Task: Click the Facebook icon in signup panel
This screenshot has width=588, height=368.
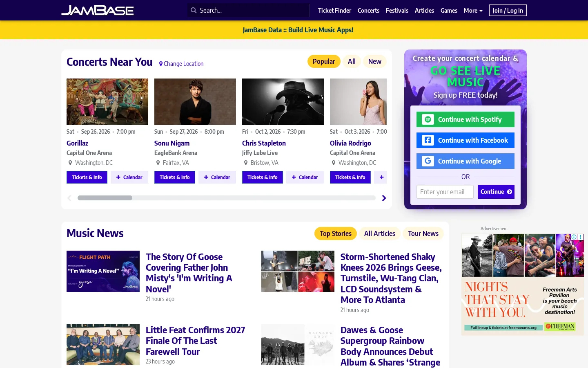Action: tap(428, 140)
